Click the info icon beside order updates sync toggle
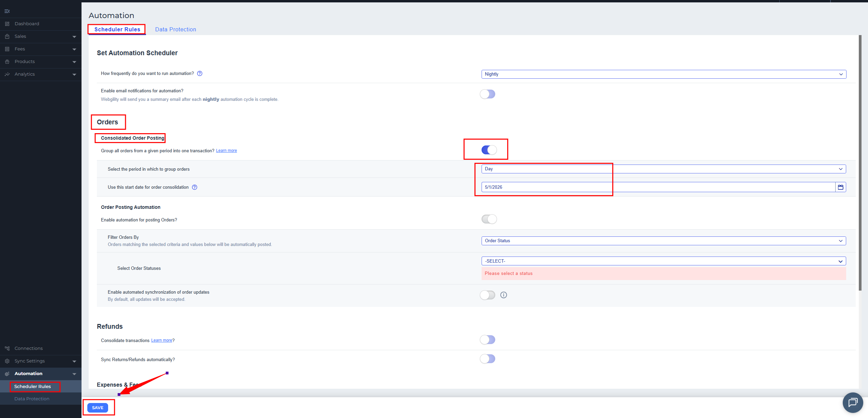The image size is (868, 418). 504,295
